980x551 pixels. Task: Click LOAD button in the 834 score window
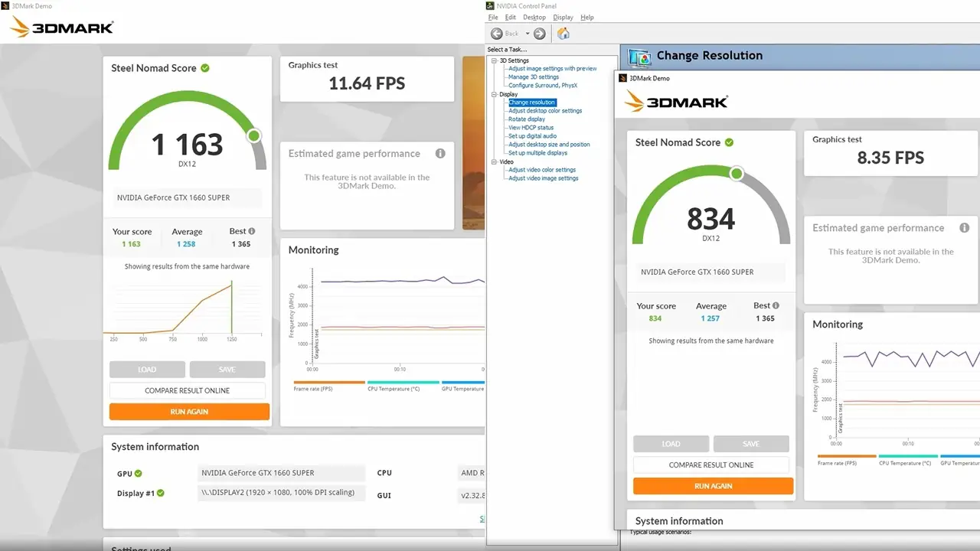point(671,444)
